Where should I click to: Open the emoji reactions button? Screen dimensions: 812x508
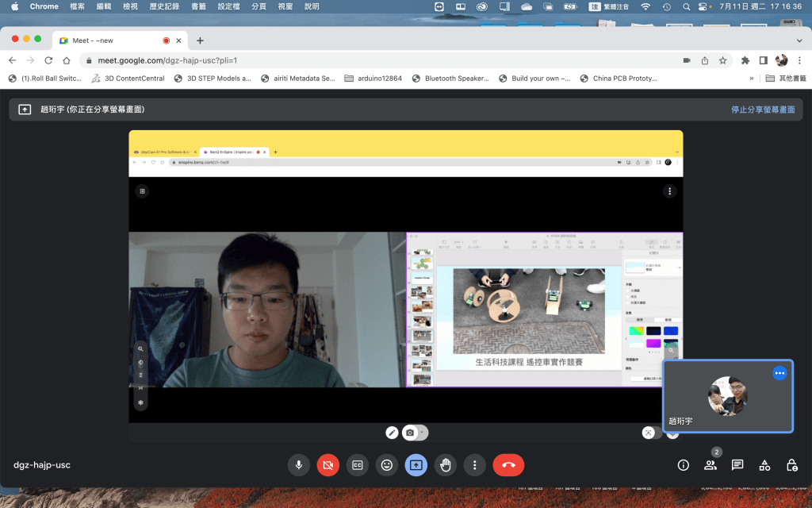387,465
